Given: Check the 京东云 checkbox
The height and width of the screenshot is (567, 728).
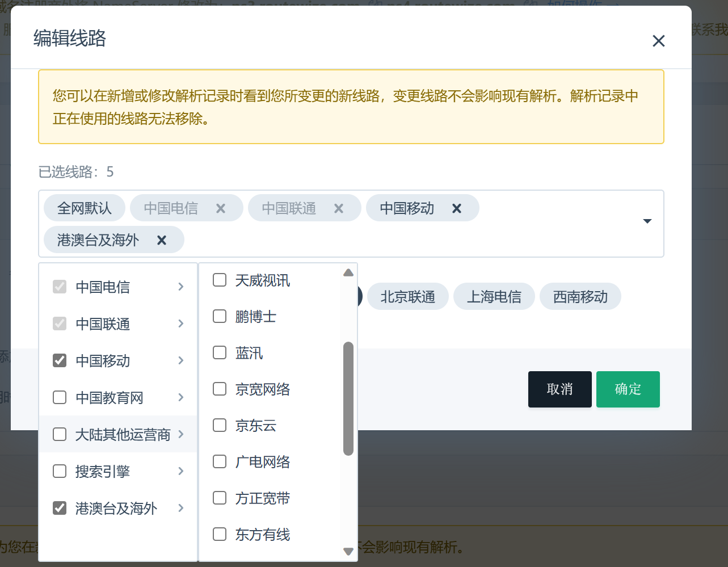Looking at the screenshot, I should (x=219, y=425).
